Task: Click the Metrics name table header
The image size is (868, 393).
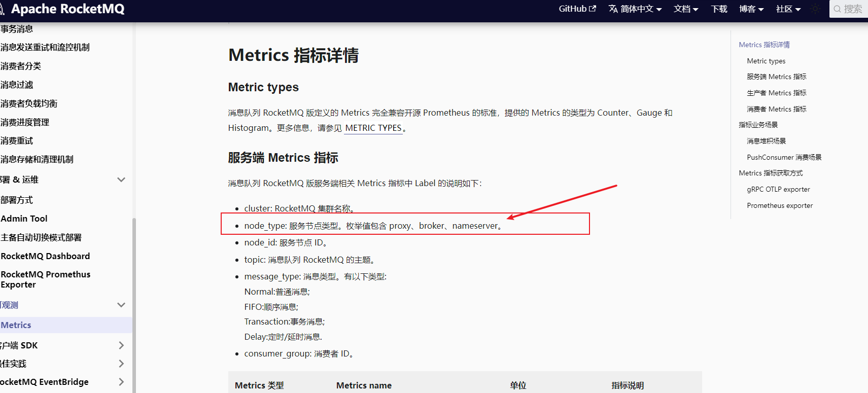Action: 364,385
